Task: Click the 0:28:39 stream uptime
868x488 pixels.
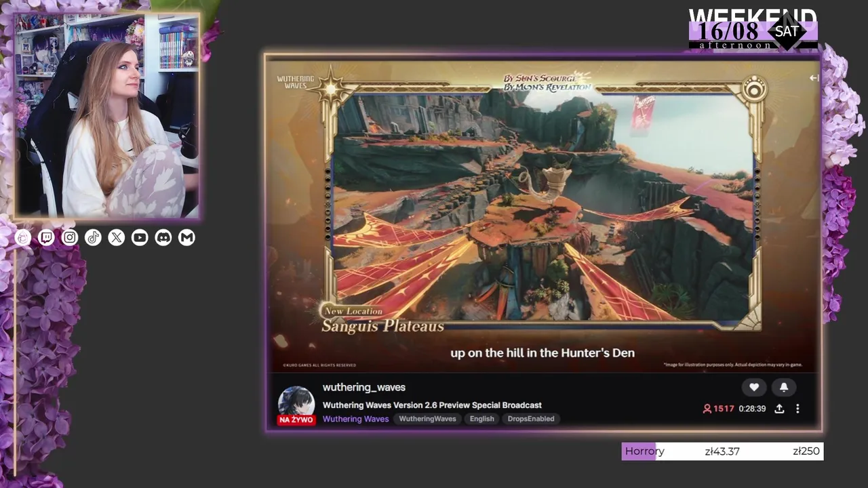Action: [752, 409]
